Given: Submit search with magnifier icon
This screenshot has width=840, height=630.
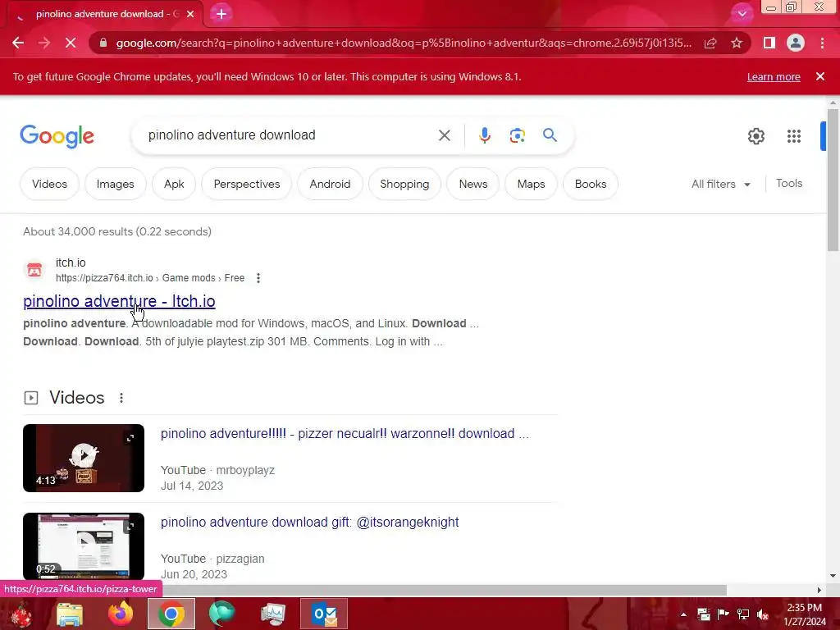Looking at the screenshot, I should pyautogui.click(x=550, y=135).
